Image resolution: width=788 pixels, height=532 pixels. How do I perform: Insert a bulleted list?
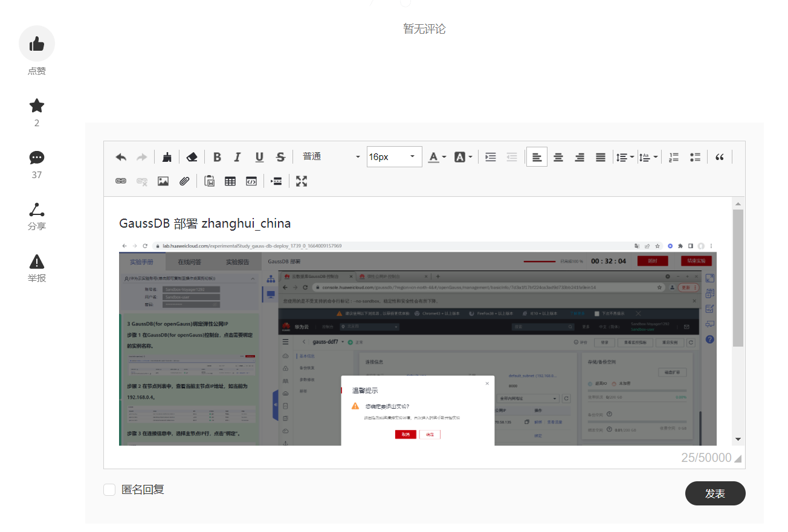[x=695, y=157]
